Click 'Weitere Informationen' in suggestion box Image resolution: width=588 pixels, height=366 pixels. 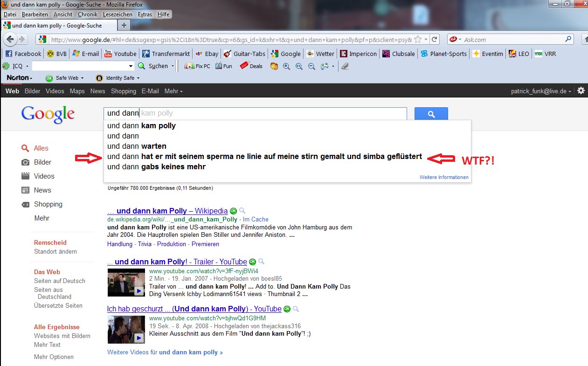pyautogui.click(x=444, y=178)
